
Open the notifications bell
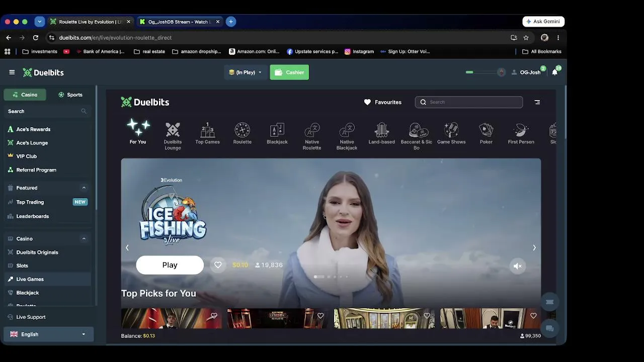pyautogui.click(x=555, y=72)
